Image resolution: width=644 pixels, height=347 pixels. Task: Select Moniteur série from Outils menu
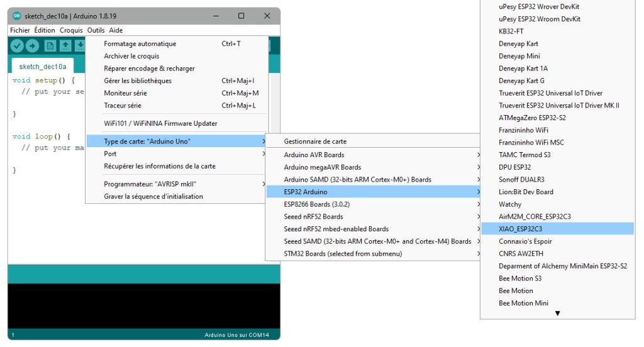click(125, 94)
